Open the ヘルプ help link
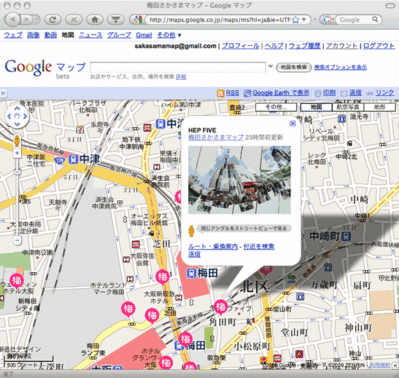 (x=274, y=46)
